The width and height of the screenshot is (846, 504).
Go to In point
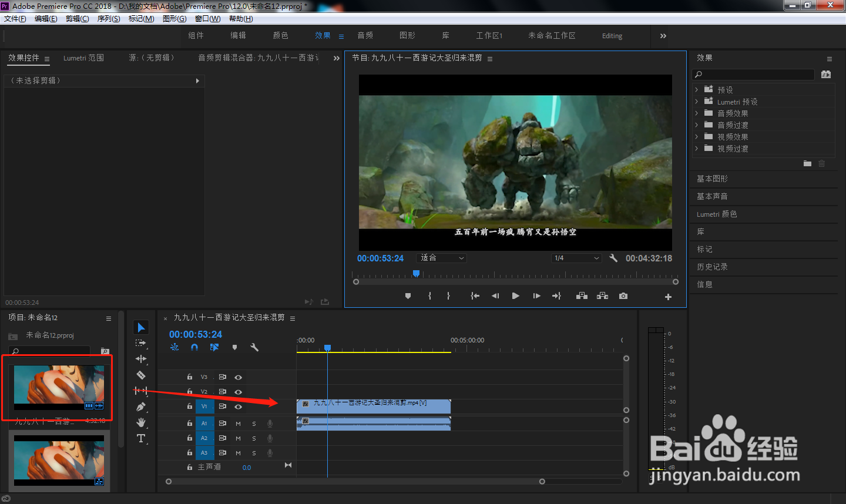tap(475, 296)
